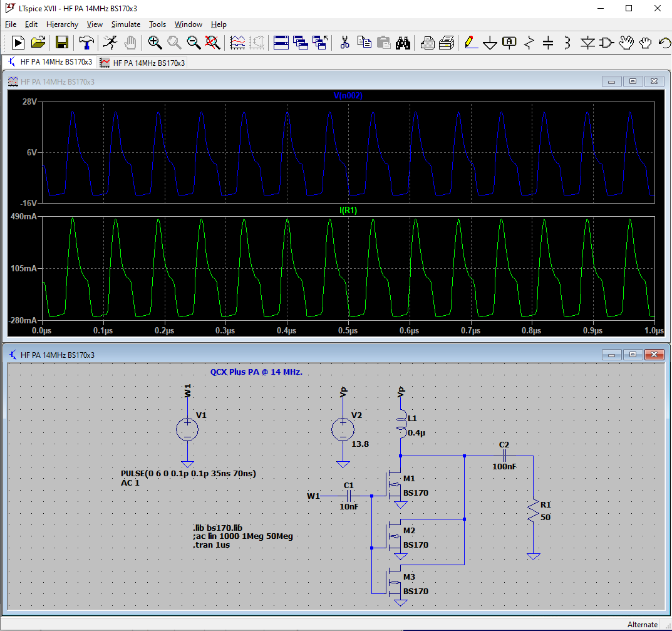Zoom out with the minus magnifier icon

click(194, 43)
